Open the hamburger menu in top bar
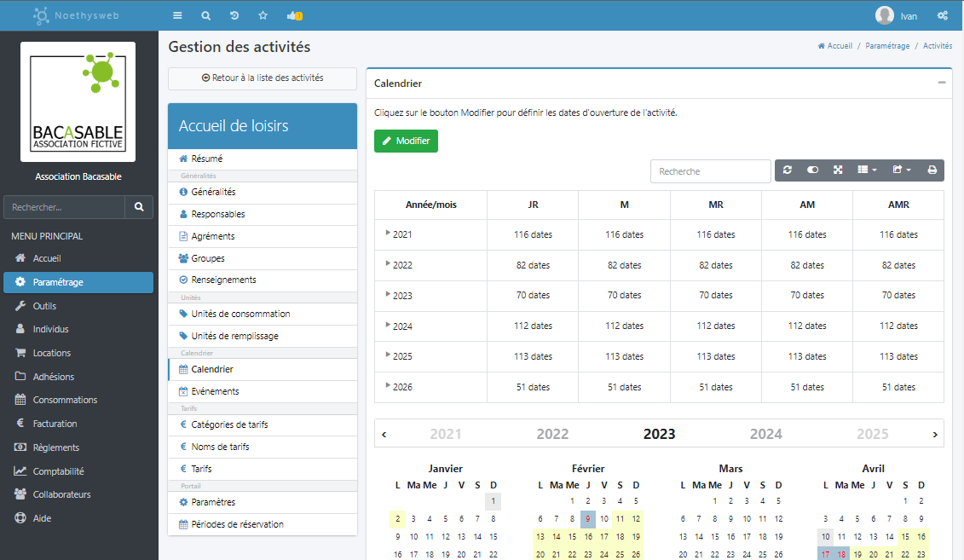The image size is (964, 560). pyautogui.click(x=177, y=15)
